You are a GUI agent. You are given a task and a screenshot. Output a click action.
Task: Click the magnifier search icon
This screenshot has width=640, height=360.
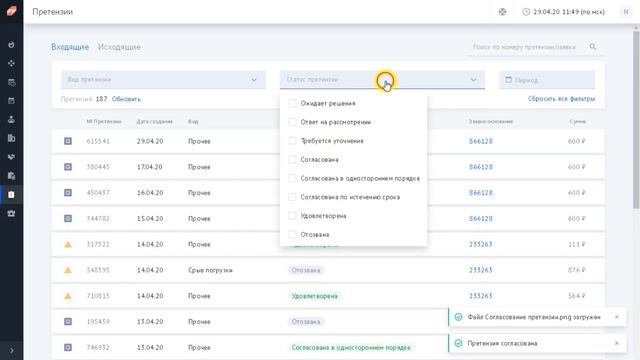593,47
